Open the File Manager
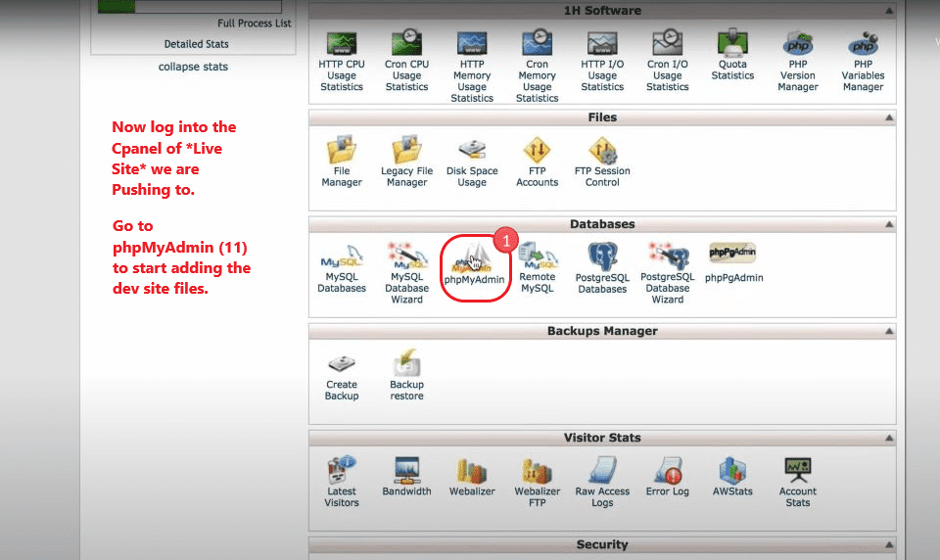The height and width of the screenshot is (560, 940). pos(342,162)
